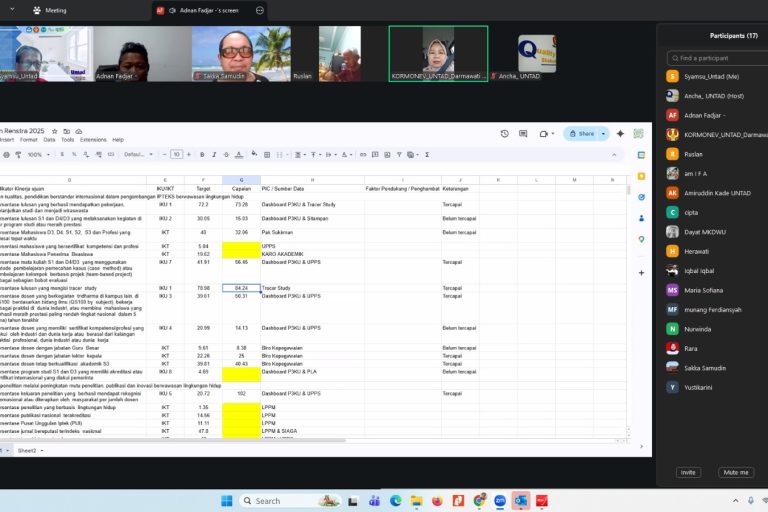The image size is (768, 512).
Task: Get add-ons with side panel plus
Action: point(641,273)
